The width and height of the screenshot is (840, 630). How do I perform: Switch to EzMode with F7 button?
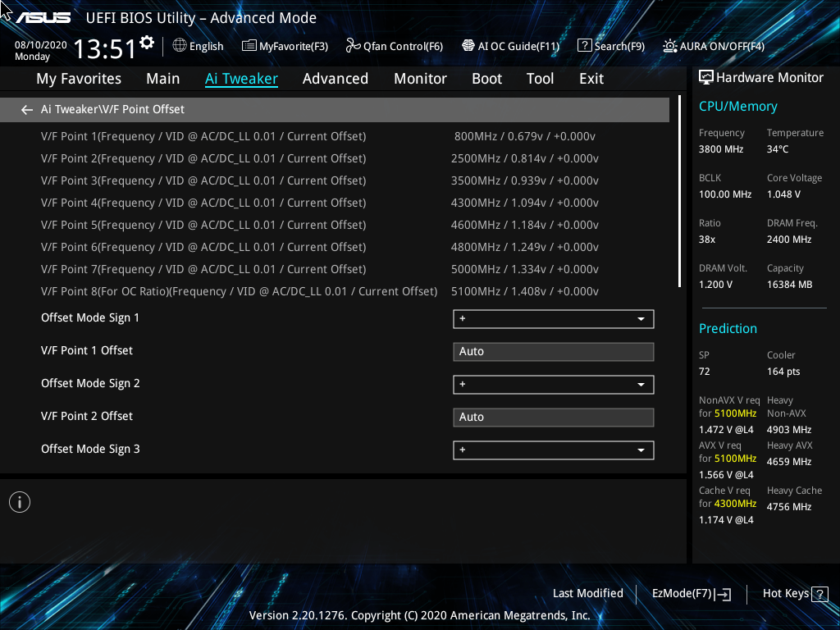click(690, 593)
